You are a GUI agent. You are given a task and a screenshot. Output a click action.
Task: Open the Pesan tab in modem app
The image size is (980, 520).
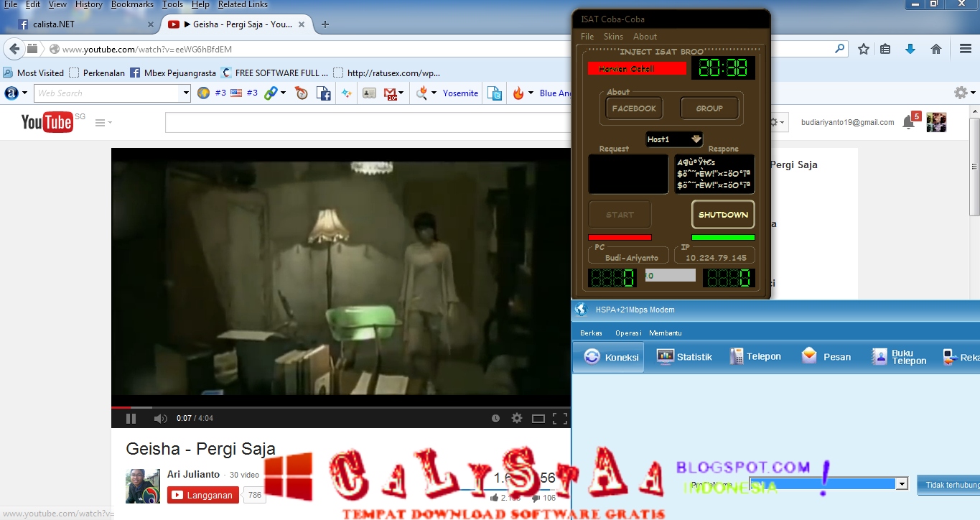coord(826,357)
